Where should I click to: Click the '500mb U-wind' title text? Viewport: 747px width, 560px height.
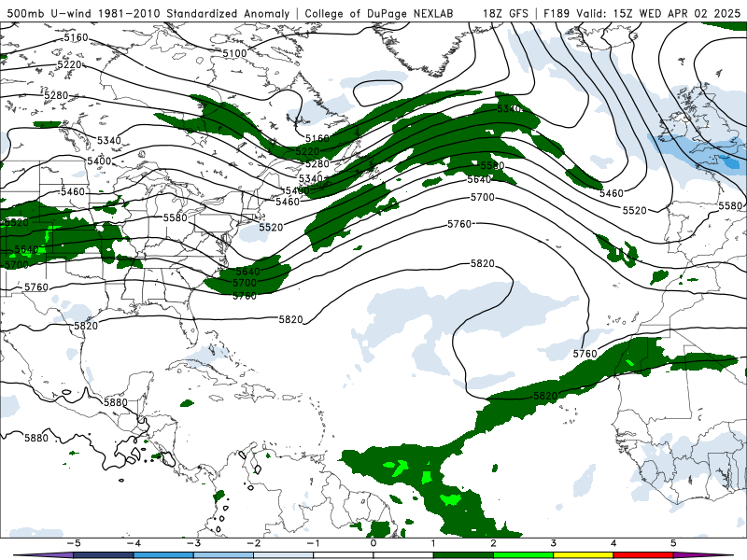pyautogui.click(x=50, y=13)
